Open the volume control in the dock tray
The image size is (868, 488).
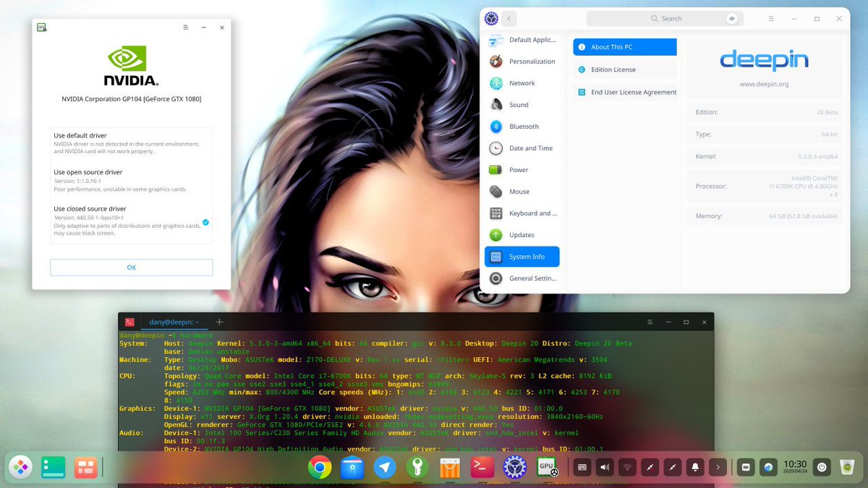[603, 468]
